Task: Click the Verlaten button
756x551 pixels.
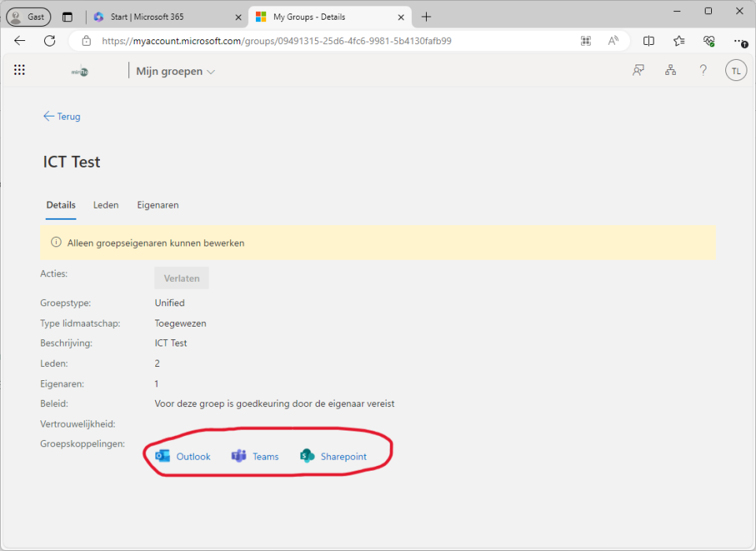Action: [181, 279]
